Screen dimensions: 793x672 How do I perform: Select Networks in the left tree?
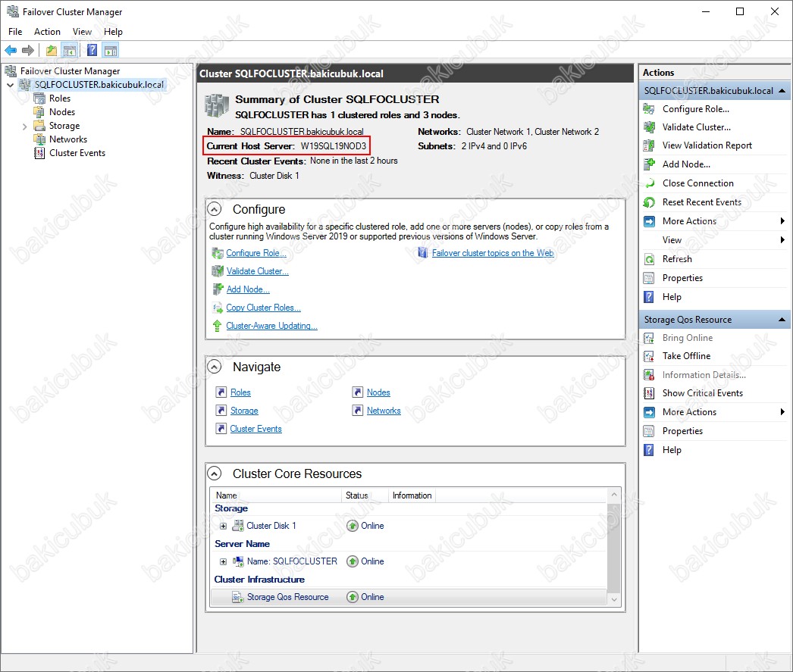(x=67, y=139)
